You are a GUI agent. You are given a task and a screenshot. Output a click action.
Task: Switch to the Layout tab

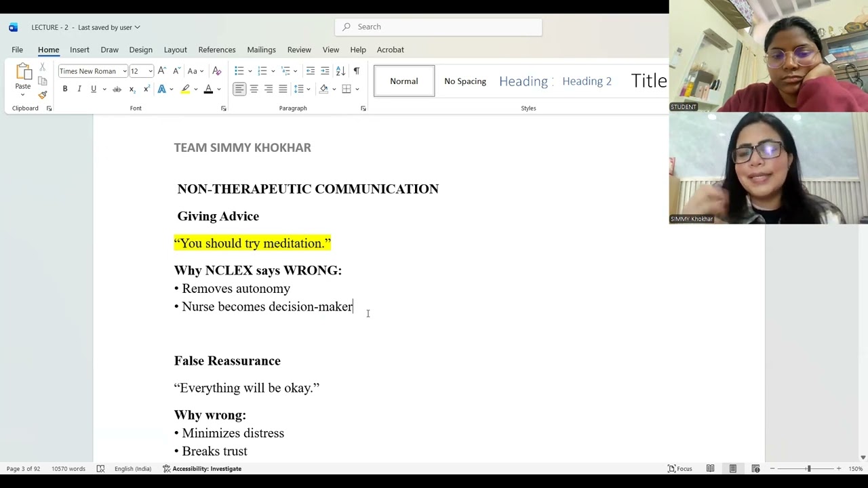[175, 49]
